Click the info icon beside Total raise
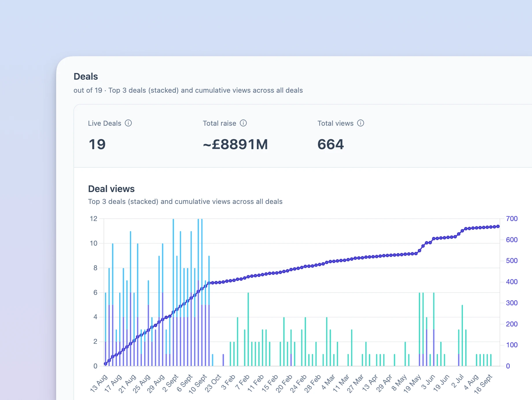The width and height of the screenshot is (532, 400). 243,123
